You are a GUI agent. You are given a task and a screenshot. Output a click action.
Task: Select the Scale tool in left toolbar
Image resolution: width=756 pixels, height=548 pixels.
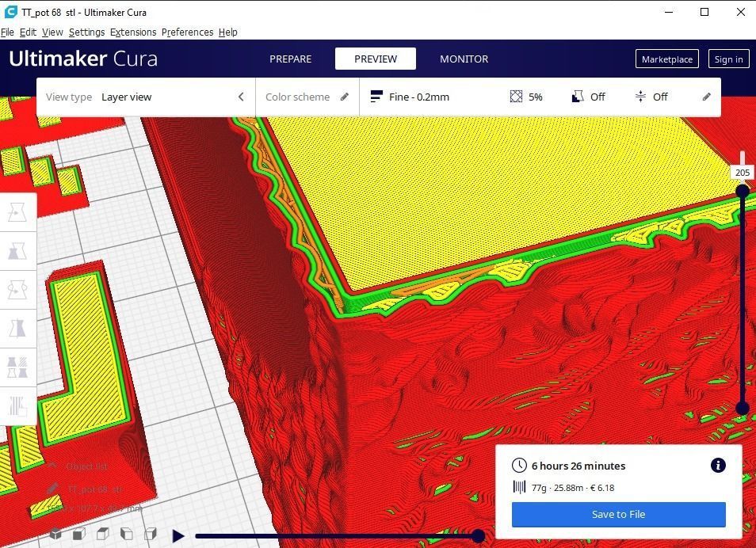coord(17,251)
